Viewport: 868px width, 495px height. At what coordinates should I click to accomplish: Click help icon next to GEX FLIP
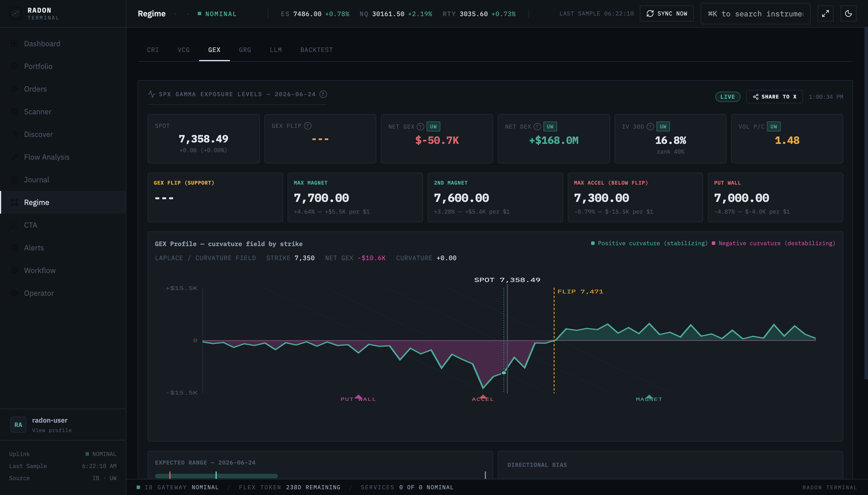pyautogui.click(x=308, y=126)
